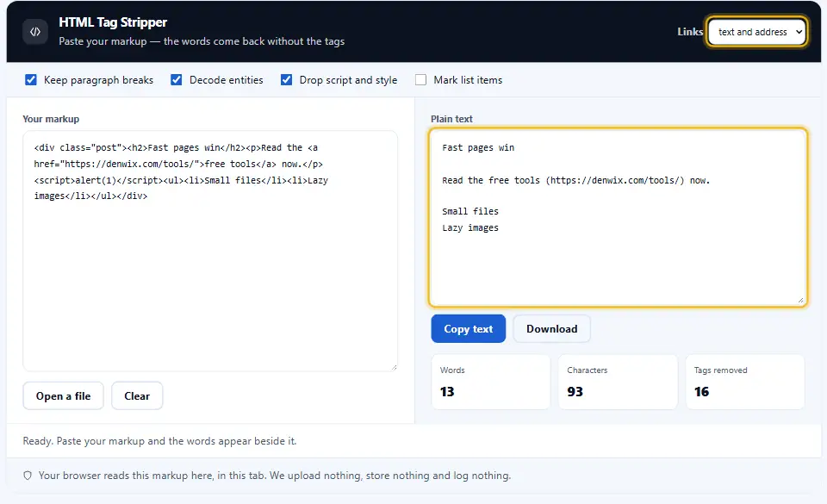Click inside the Plain text output area
The height and width of the screenshot is (504, 827).
pyautogui.click(x=618, y=217)
